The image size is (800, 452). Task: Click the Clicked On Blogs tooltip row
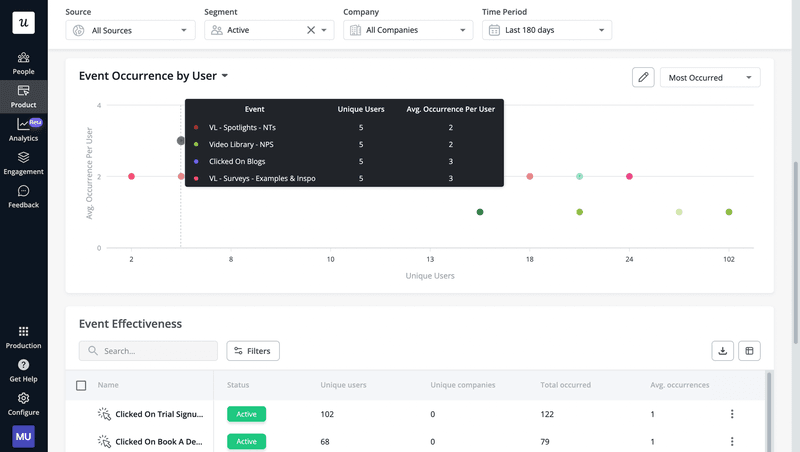(344, 161)
